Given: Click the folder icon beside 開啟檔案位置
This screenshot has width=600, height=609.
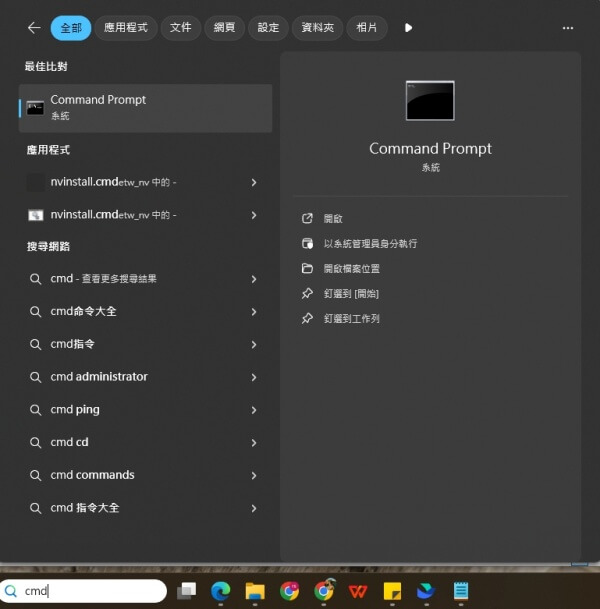Looking at the screenshot, I should pyautogui.click(x=307, y=268).
